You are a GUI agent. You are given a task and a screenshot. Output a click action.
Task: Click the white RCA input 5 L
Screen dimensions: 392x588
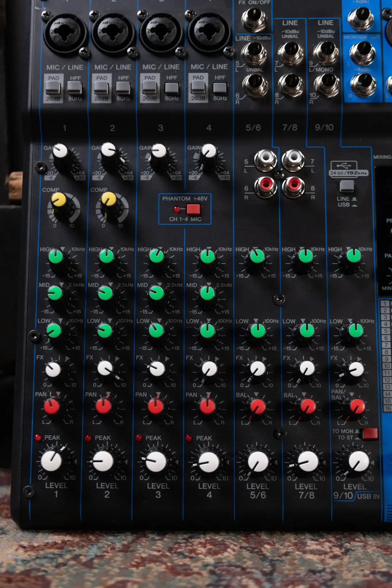pyautogui.click(x=265, y=159)
